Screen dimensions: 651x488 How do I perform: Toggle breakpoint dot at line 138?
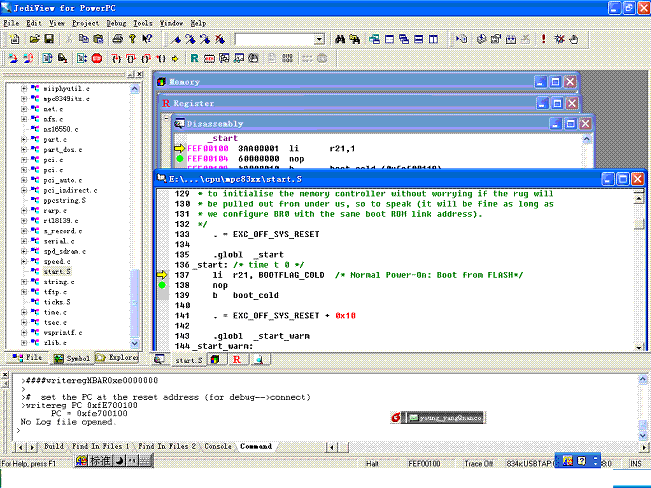[x=162, y=285]
